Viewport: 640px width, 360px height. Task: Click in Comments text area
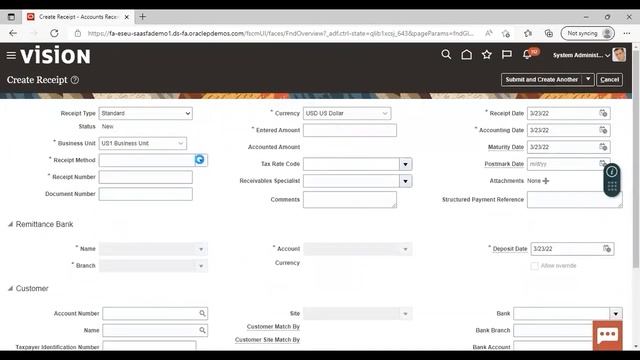click(350, 200)
